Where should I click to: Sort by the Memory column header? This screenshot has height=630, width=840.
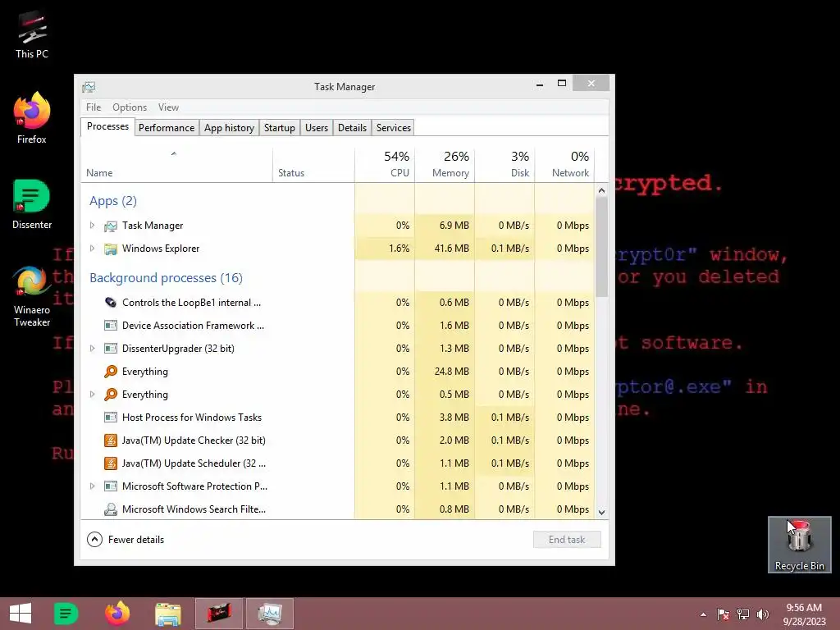tap(445, 165)
